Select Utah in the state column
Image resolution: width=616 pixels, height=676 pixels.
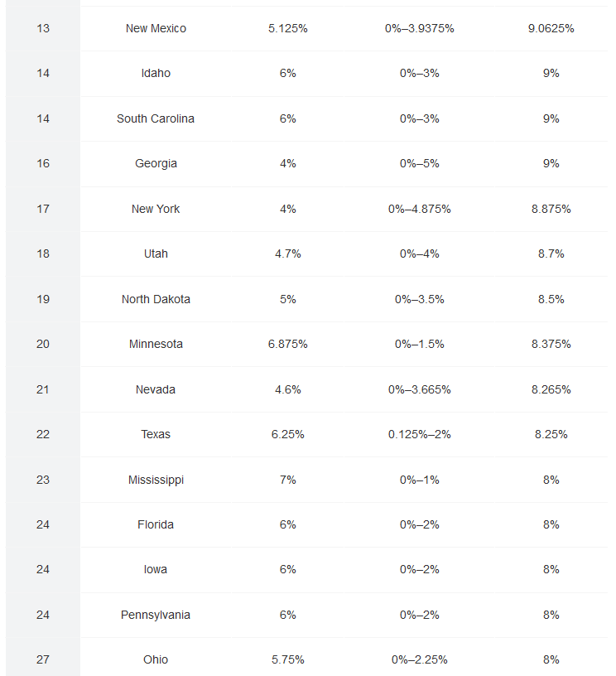[x=156, y=254]
